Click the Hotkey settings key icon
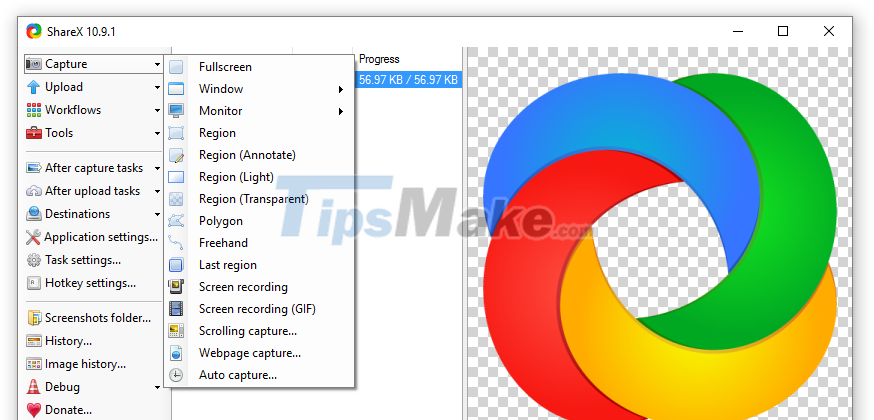 pyautogui.click(x=34, y=283)
